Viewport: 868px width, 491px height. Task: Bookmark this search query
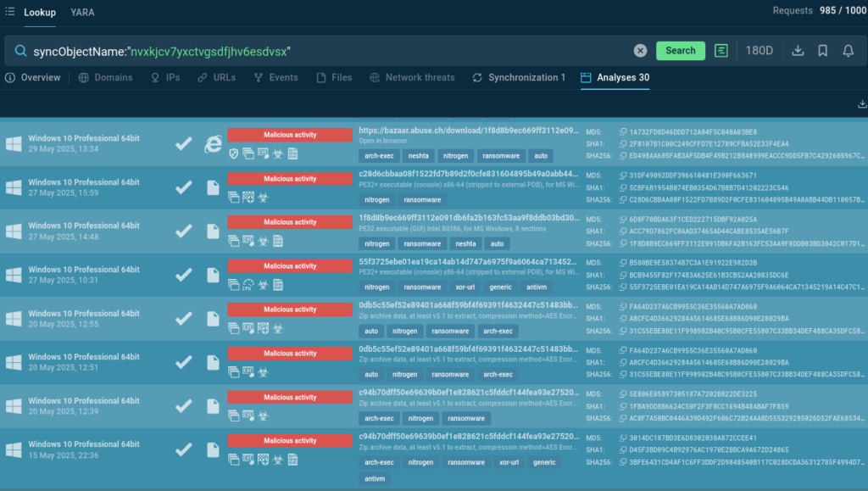pyautogui.click(x=822, y=51)
